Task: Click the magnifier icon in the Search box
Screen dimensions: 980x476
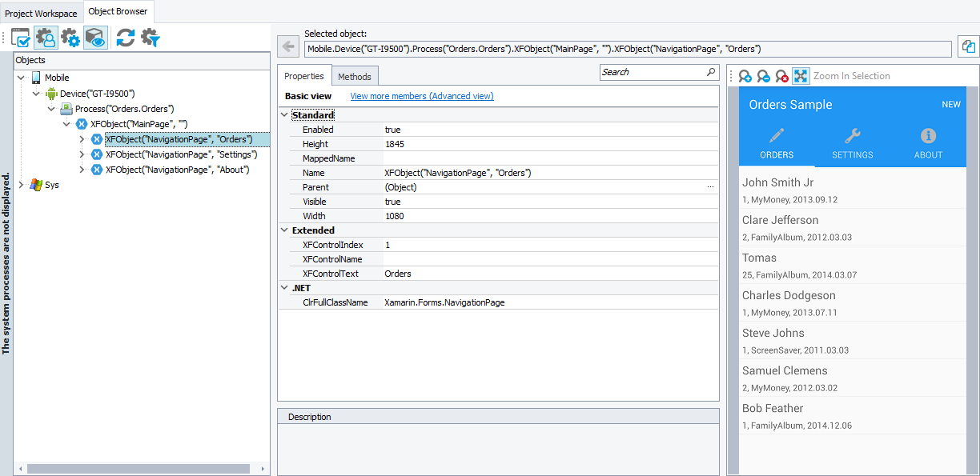Action: click(710, 71)
